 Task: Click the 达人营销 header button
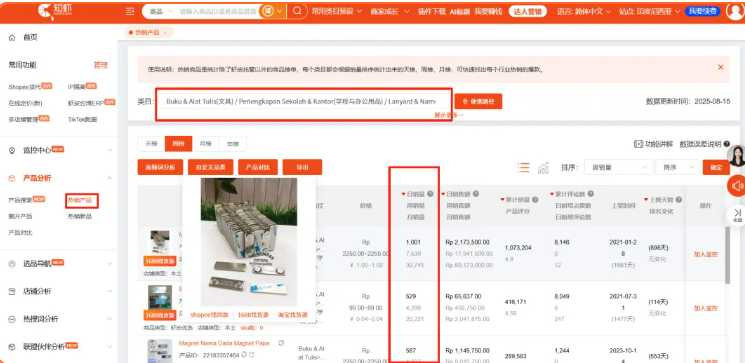tap(527, 11)
